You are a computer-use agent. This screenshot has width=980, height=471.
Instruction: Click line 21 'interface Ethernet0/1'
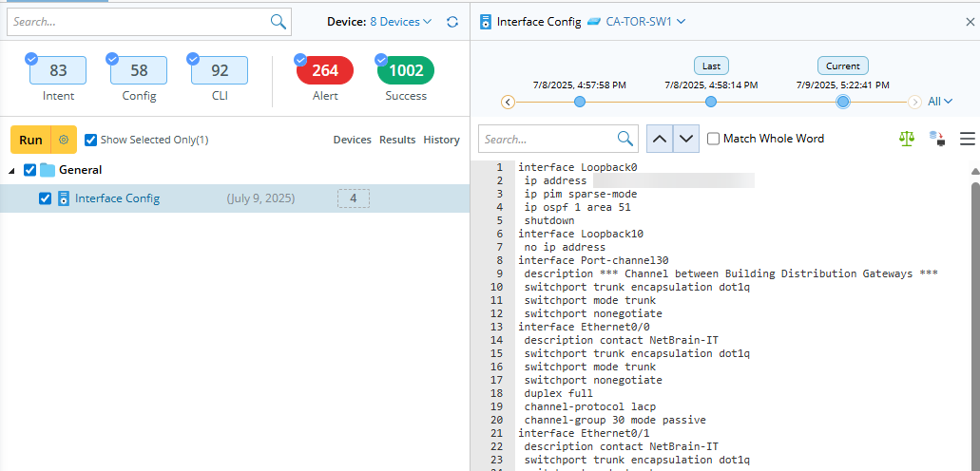click(584, 433)
